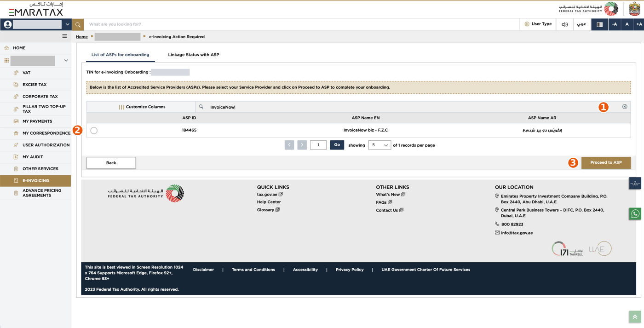The width and height of the screenshot is (644, 328).
Task: Open the Help Center link
Action: [269, 202]
